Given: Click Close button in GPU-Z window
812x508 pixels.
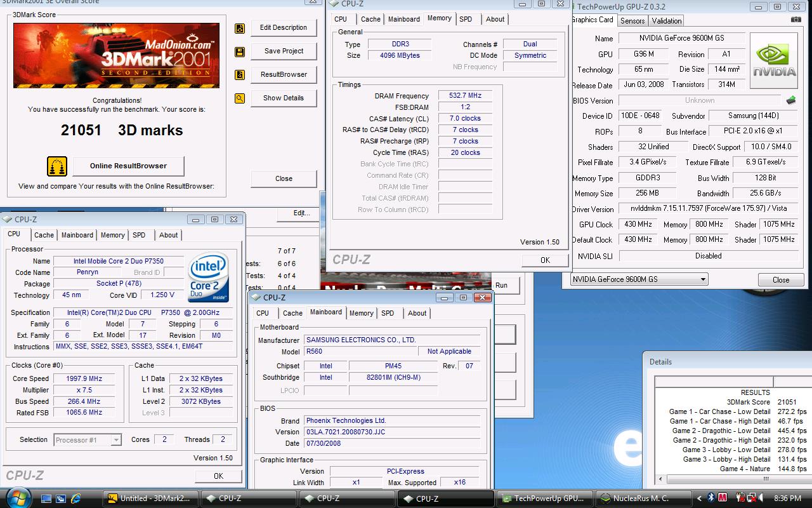Looking at the screenshot, I should click(781, 280).
